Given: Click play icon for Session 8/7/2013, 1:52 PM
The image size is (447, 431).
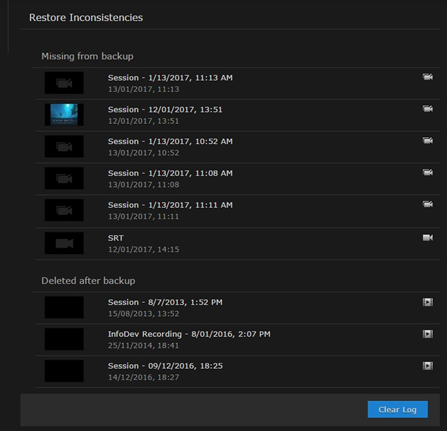Looking at the screenshot, I should click(x=428, y=302).
